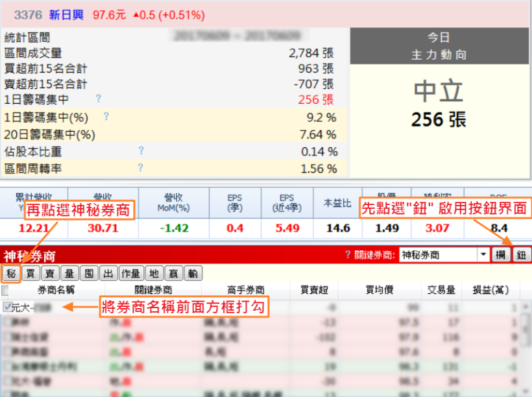This screenshot has height=397, width=532.
Task: Click the red 256 張 concentration value
Action: click(316, 99)
